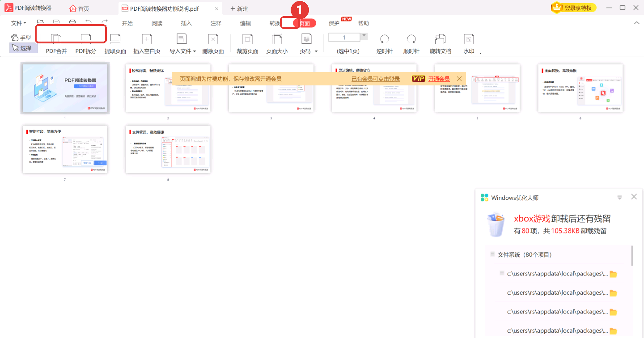This screenshot has height=338, width=644.
Task: Open the 注释 annotation tab
Action: tap(216, 23)
